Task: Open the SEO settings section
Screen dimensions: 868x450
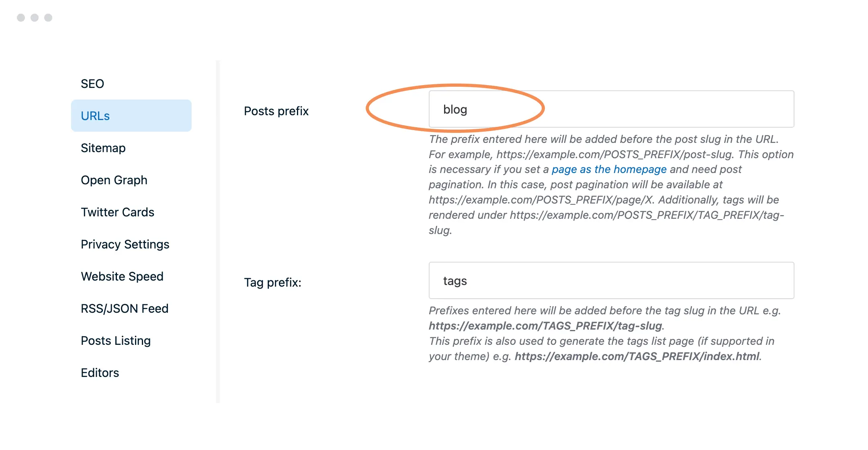Action: [x=92, y=84]
